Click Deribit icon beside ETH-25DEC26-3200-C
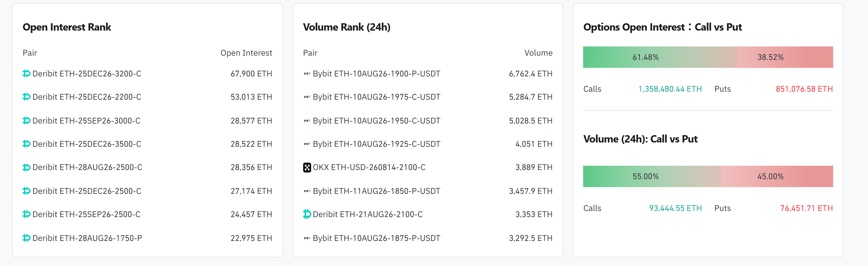The height and width of the screenshot is (266, 868). pos(27,73)
